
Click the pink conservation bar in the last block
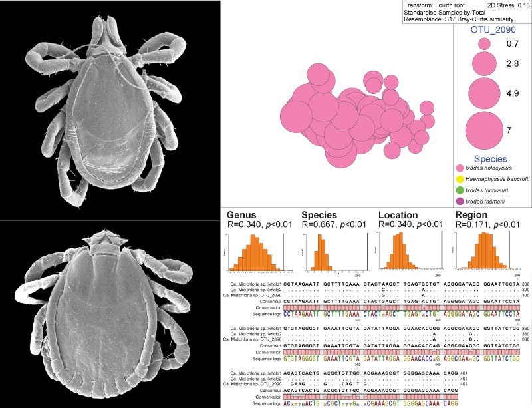(x=370, y=397)
